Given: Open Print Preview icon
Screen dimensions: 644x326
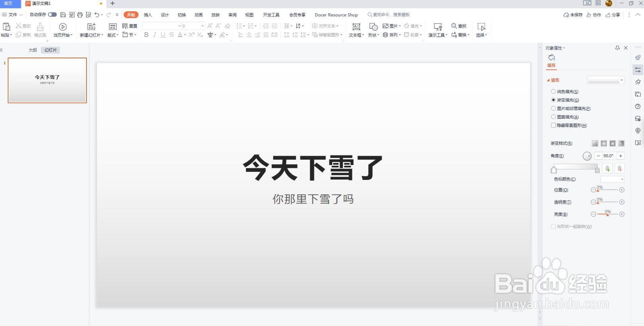Looking at the screenshot, I should (x=89, y=15).
